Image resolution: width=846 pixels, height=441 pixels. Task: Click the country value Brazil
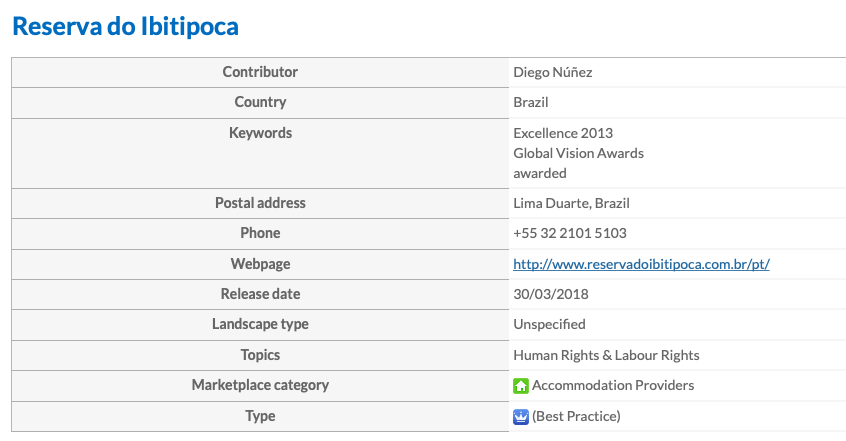[530, 103]
